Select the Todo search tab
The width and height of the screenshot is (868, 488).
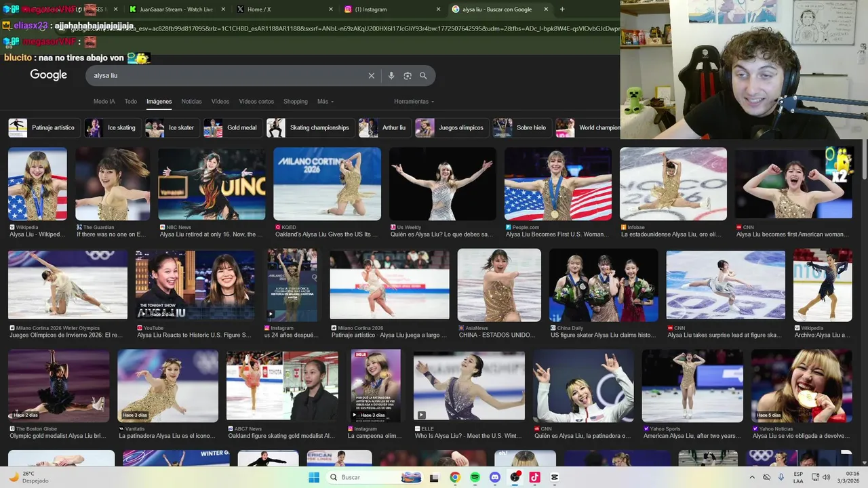(131, 102)
